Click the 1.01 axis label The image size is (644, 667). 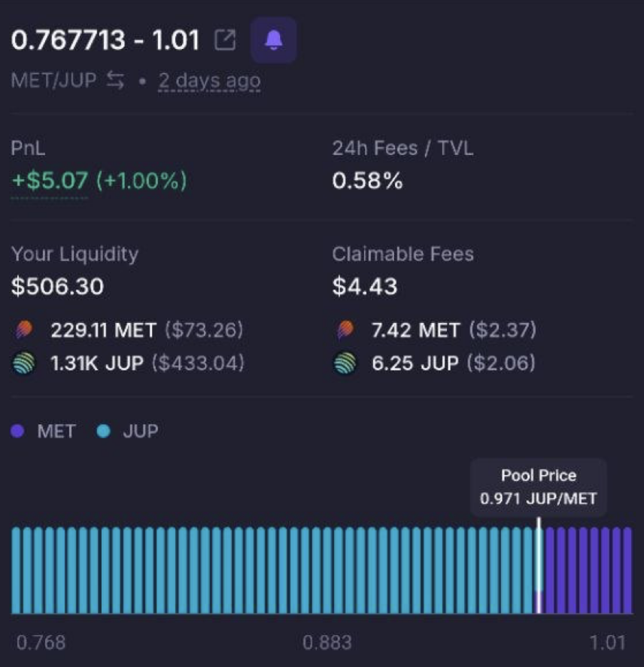coord(607,642)
